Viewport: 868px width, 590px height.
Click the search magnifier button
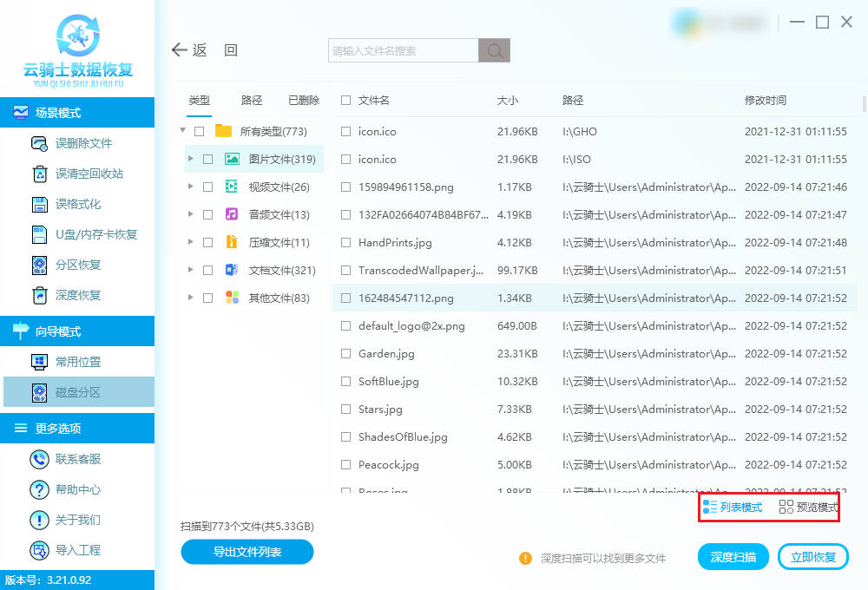(x=494, y=51)
